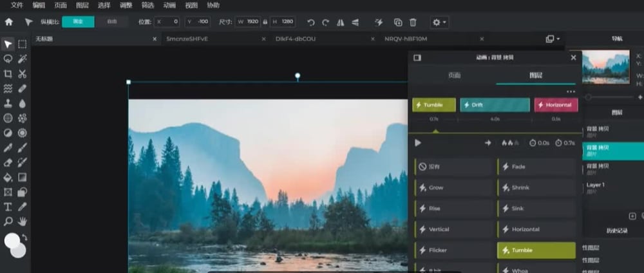Flip the layer vertically

[x=355, y=23]
